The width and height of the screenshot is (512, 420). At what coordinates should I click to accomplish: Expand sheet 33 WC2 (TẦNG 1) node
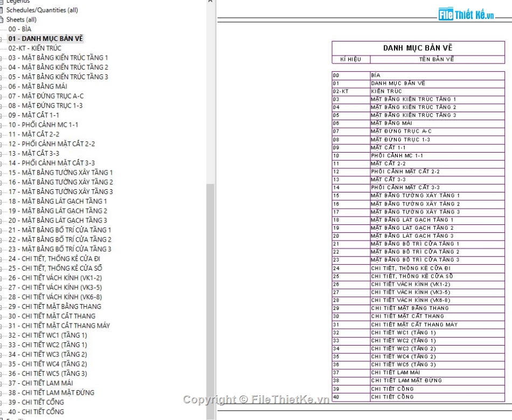(1, 345)
